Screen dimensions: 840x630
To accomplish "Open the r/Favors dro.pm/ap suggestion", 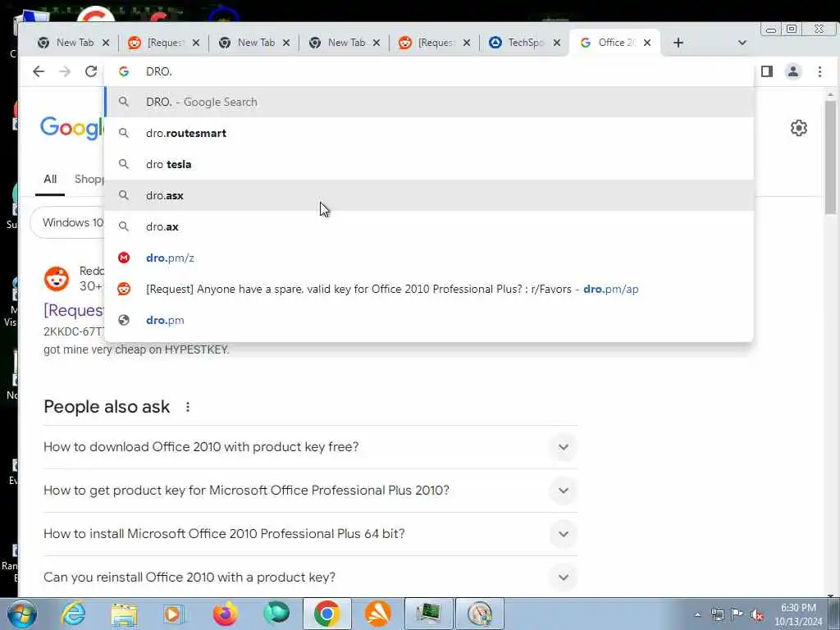I will point(429,289).
